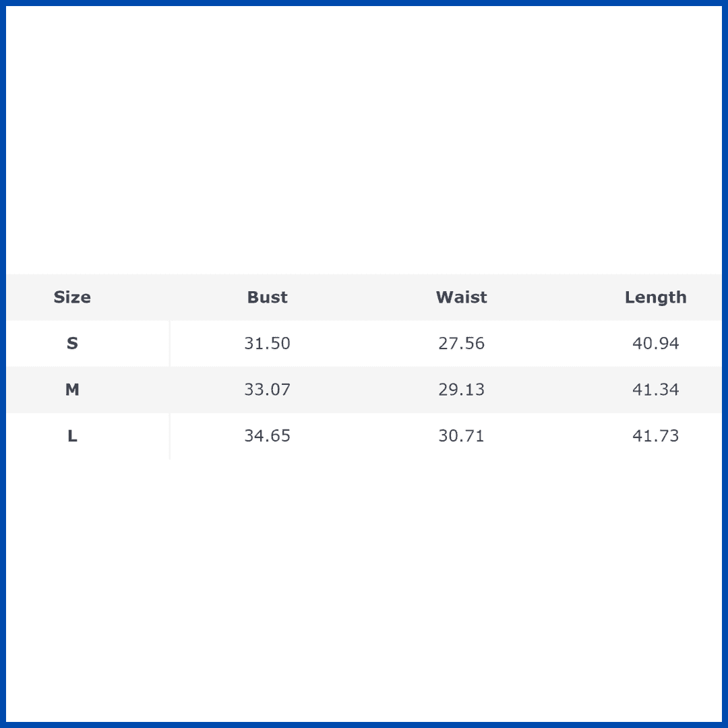Click the Bust column header
728x728 pixels.
click(267, 297)
